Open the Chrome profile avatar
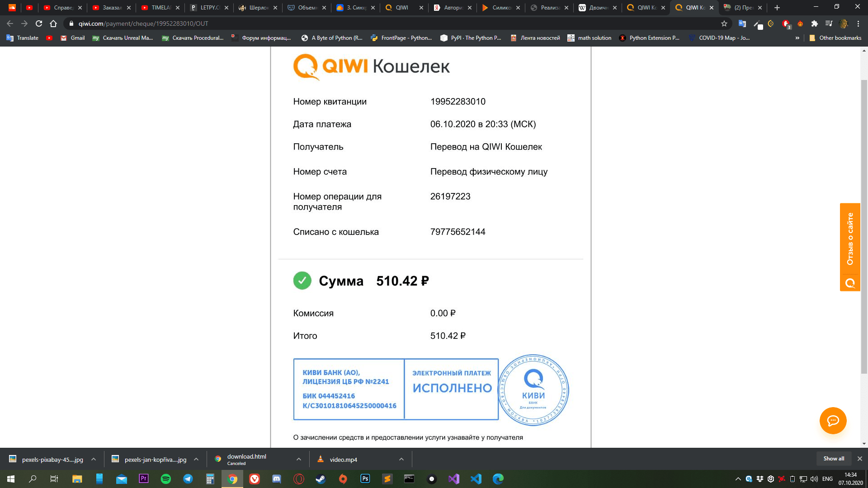868x488 pixels. [844, 23]
